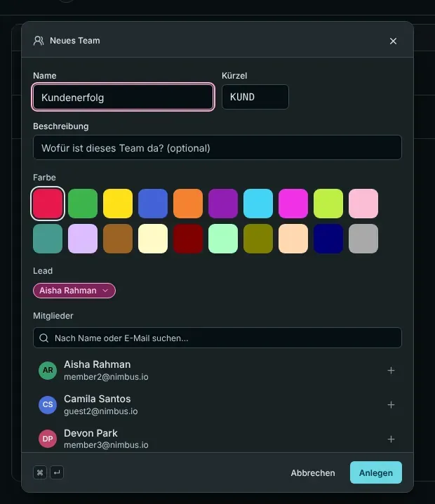This screenshot has height=504, width=435.
Task: Pick the peach color swatch
Action: coord(293,239)
